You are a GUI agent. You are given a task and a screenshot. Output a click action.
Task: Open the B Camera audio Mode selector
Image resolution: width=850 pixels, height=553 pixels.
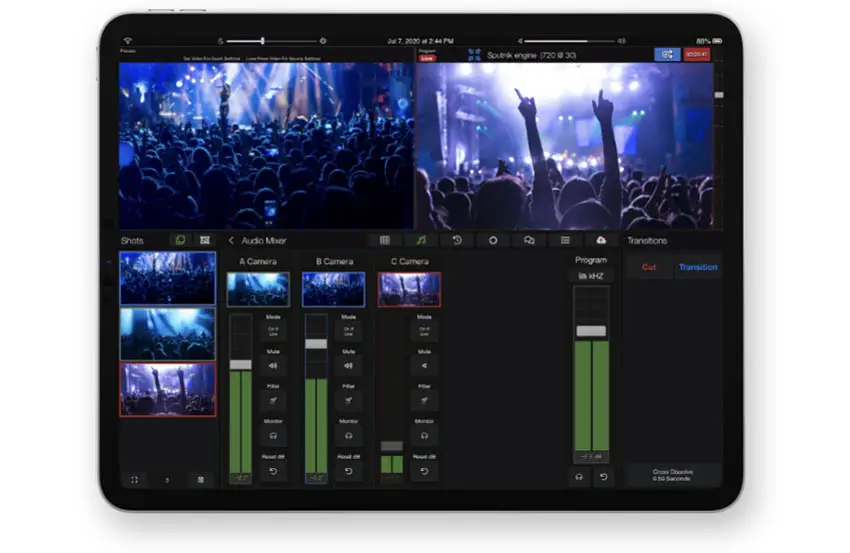tap(349, 331)
